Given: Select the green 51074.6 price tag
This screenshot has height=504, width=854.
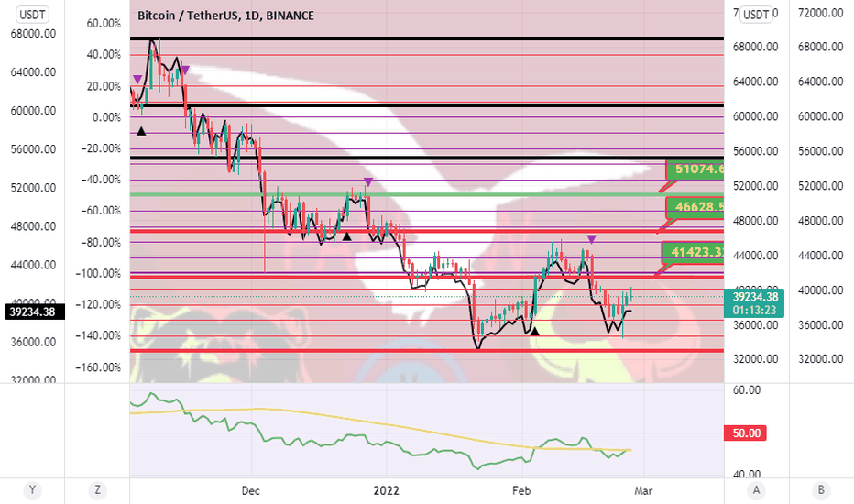Looking at the screenshot, I should click(695, 170).
